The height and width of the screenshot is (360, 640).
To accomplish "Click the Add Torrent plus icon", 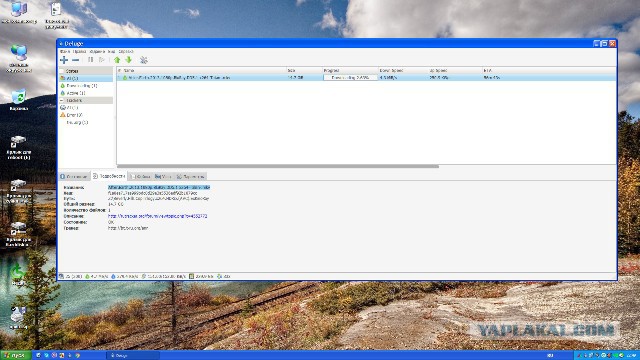I will 64,60.
